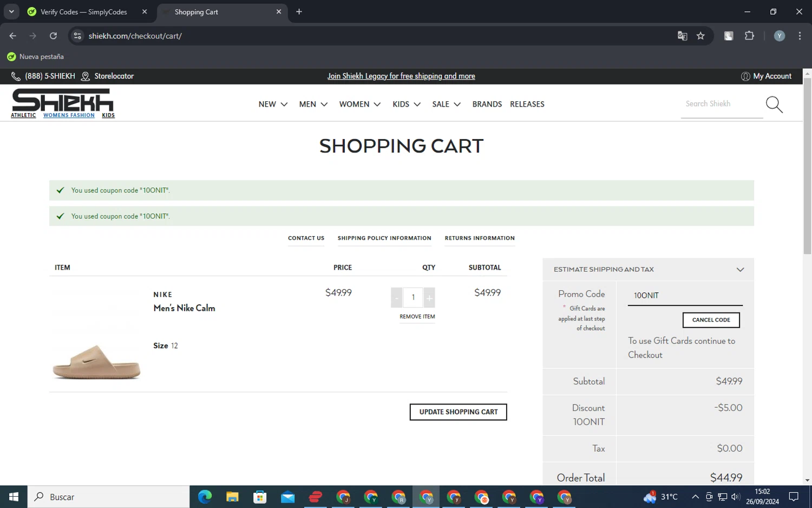Focus the Search Shiekh field
This screenshot has height=508, width=812.
tap(722, 104)
